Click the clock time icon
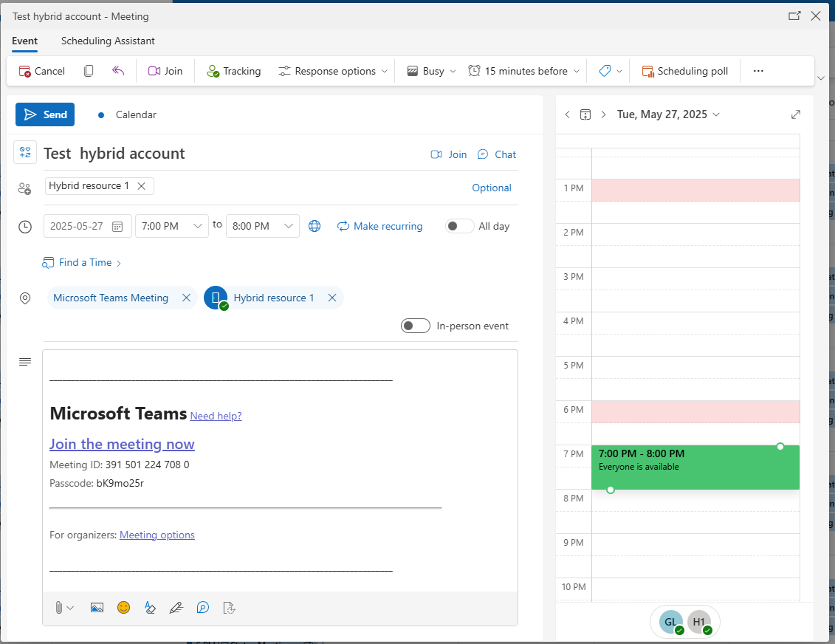Screen dimensions: 835x644 (x=25, y=227)
